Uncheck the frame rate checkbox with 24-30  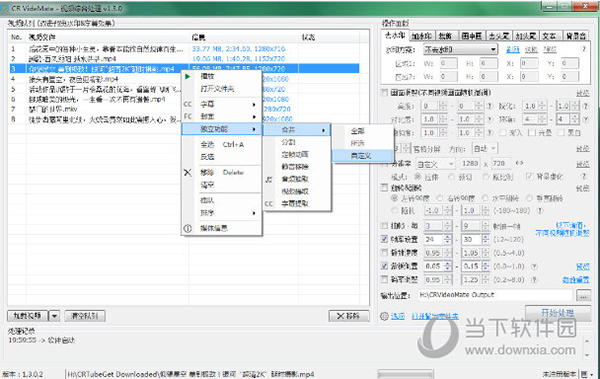pos(385,239)
